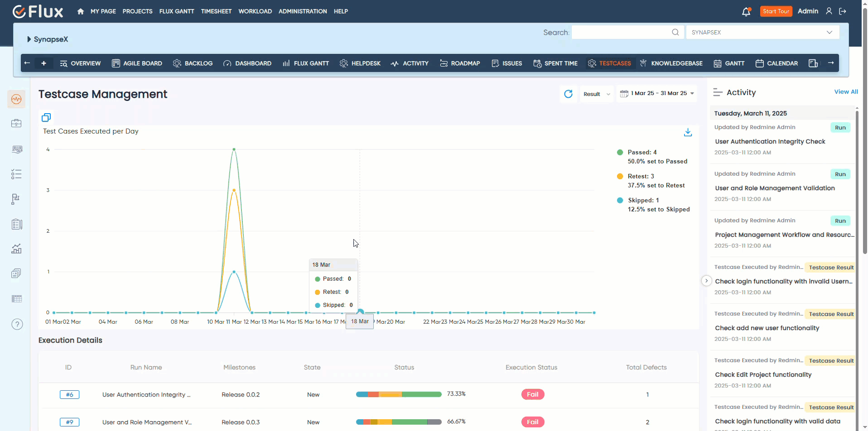Refresh the testcase dashboard
This screenshot has height=431, width=868.
(568, 94)
